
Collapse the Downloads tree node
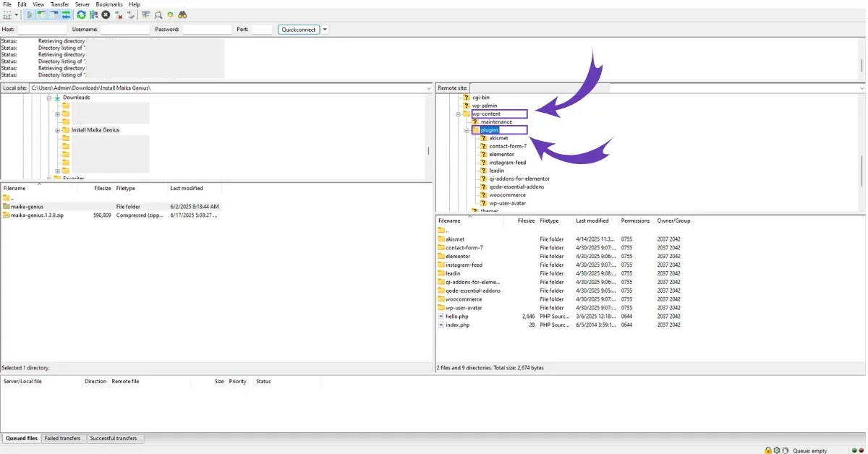(x=49, y=98)
